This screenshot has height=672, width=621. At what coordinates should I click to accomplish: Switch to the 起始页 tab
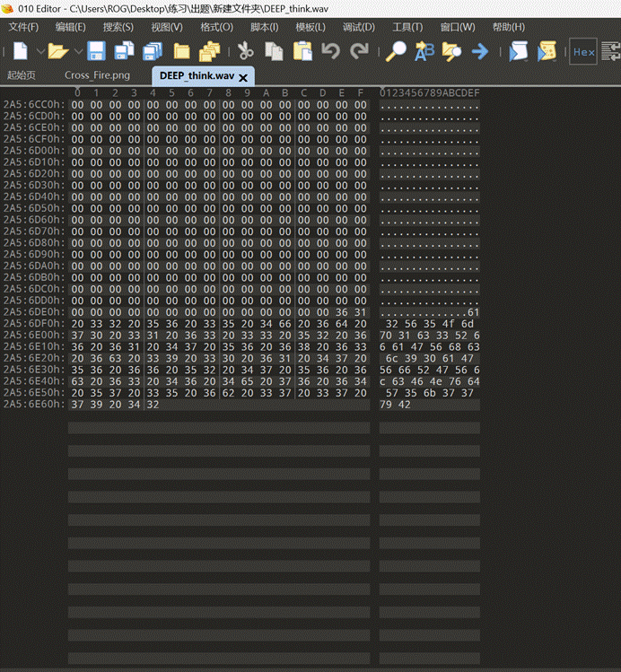pos(22,75)
